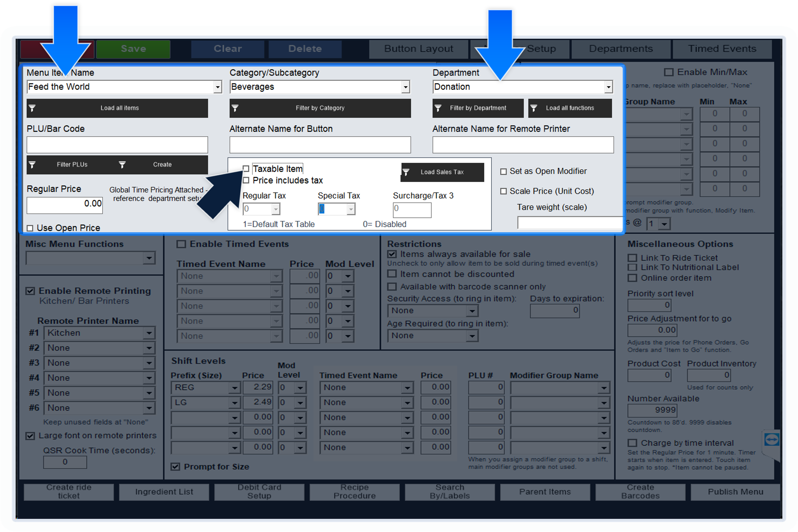This screenshot has width=798, height=532.
Task: Click funnel icon on Filter by Department
Action: tap(438, 108)
